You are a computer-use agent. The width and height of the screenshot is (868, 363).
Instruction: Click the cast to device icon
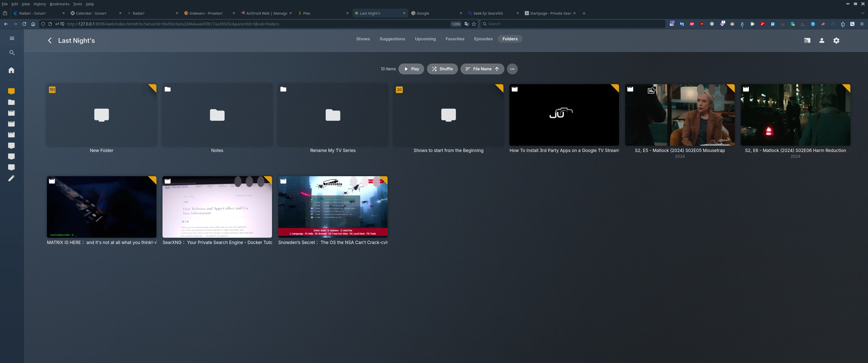coord(807,41)
